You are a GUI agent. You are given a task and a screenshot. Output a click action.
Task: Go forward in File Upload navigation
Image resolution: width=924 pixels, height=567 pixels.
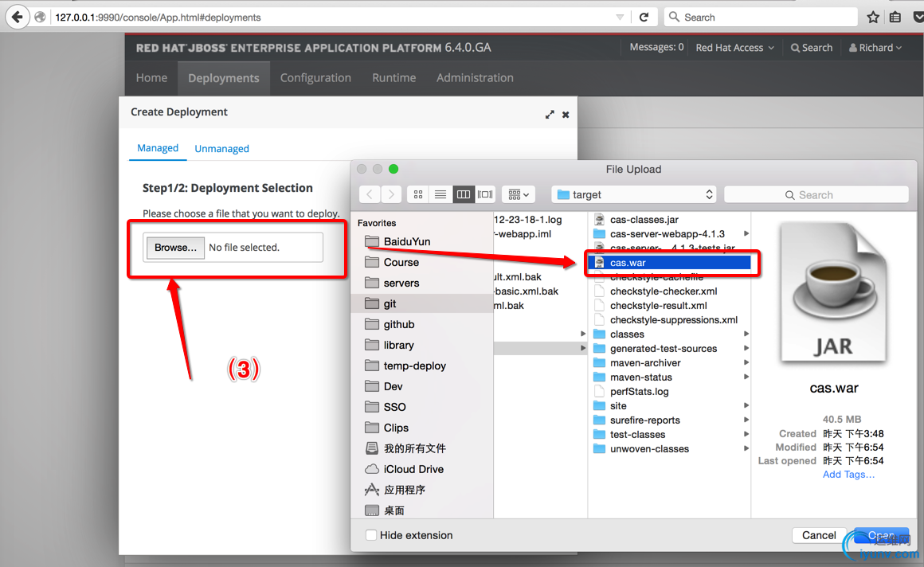391,194
